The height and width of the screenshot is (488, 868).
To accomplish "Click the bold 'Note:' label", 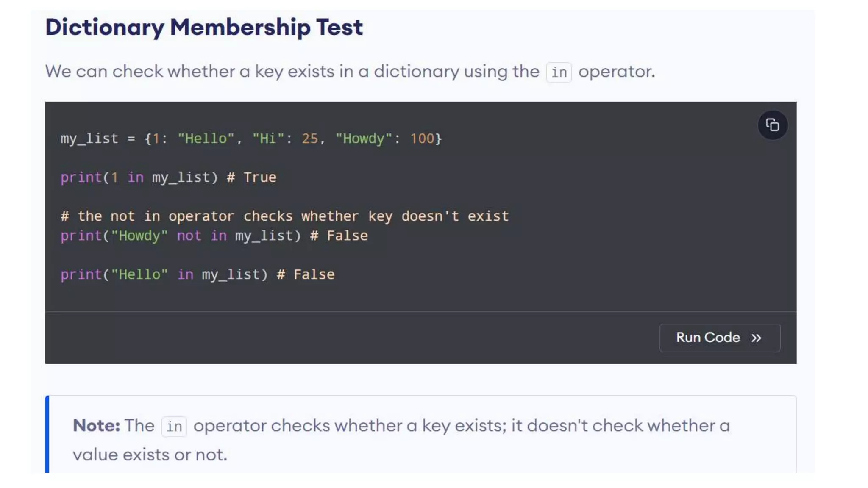I will [x=96, y=426].
